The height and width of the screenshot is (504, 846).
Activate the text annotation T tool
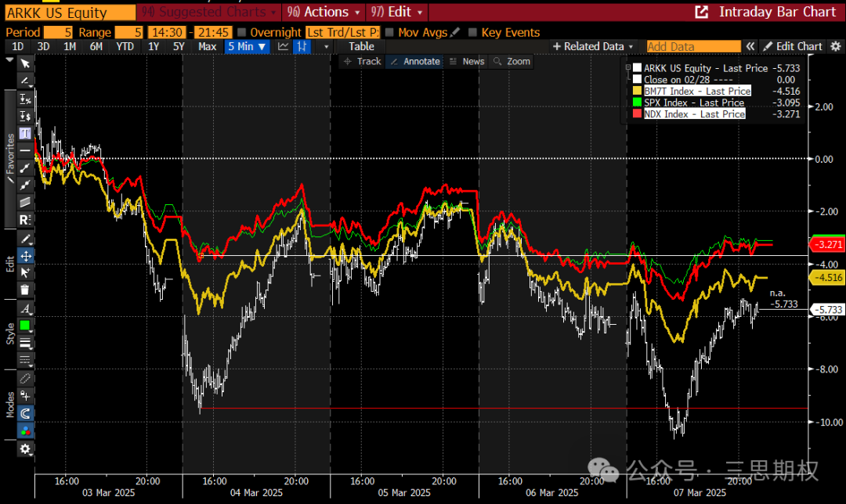[25, 133]
